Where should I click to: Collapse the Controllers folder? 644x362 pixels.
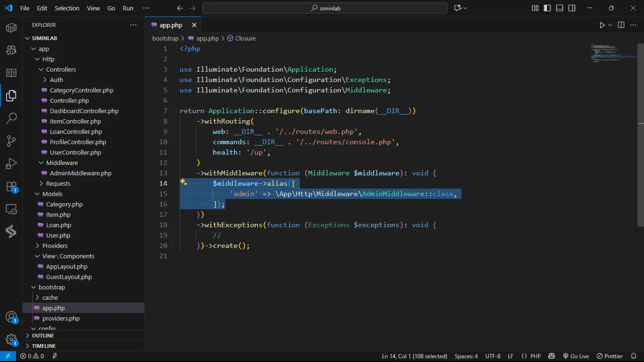pyautogui.click(x=60, y=69)
